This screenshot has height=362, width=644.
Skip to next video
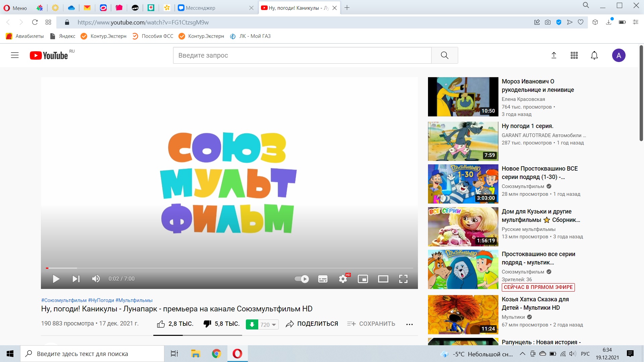[76, 279]
